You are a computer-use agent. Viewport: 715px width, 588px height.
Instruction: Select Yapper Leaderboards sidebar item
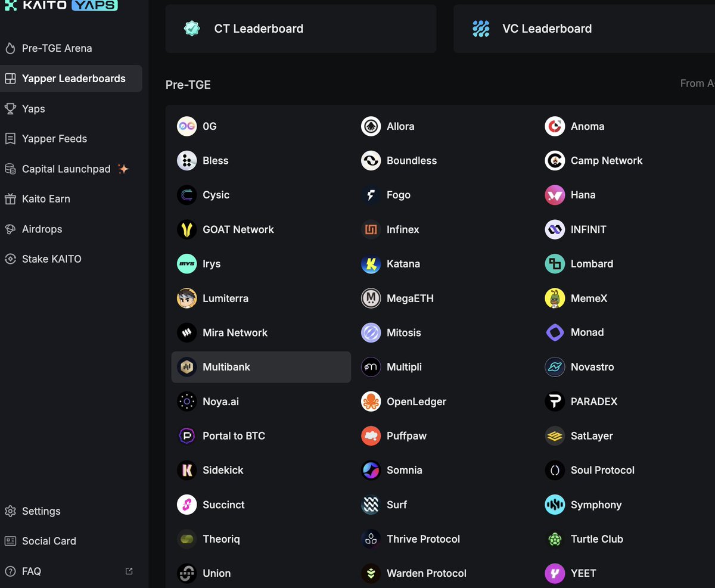pyautogui.click(x=71, y=79)
